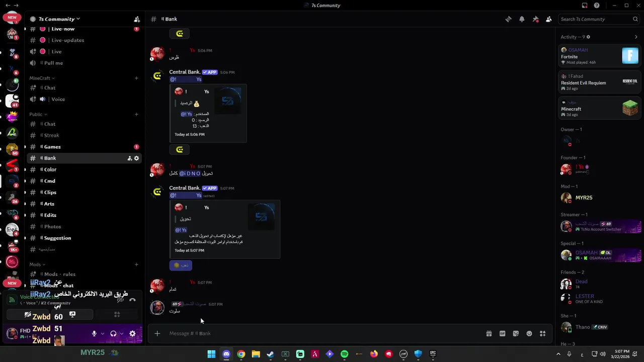This screenshot has height=362, width=644.
Task: Join the Live voice channel
Action: tap(84, 51)
